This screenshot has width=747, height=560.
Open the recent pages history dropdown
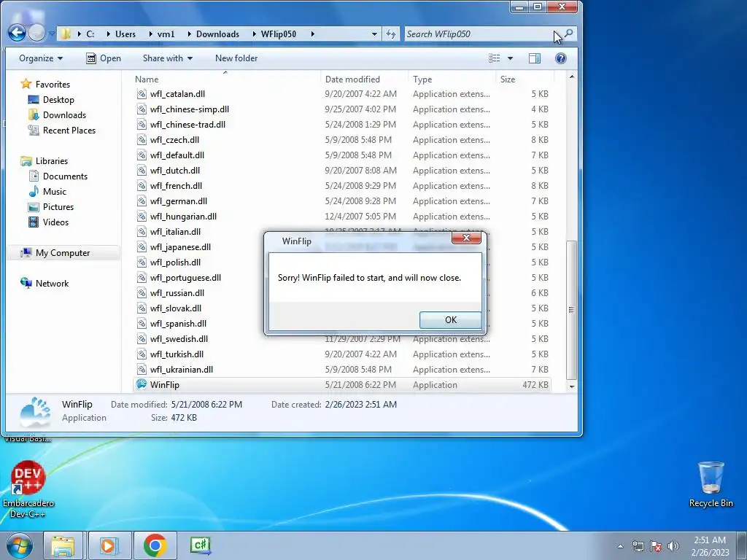click(52, 34)
